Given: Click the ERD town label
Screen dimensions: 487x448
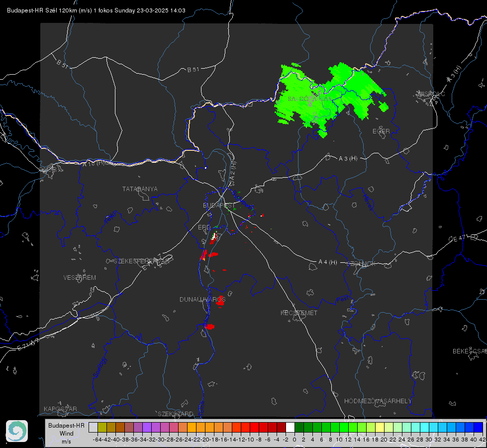Looking at the screenshot, I should (x=204, y=227).
